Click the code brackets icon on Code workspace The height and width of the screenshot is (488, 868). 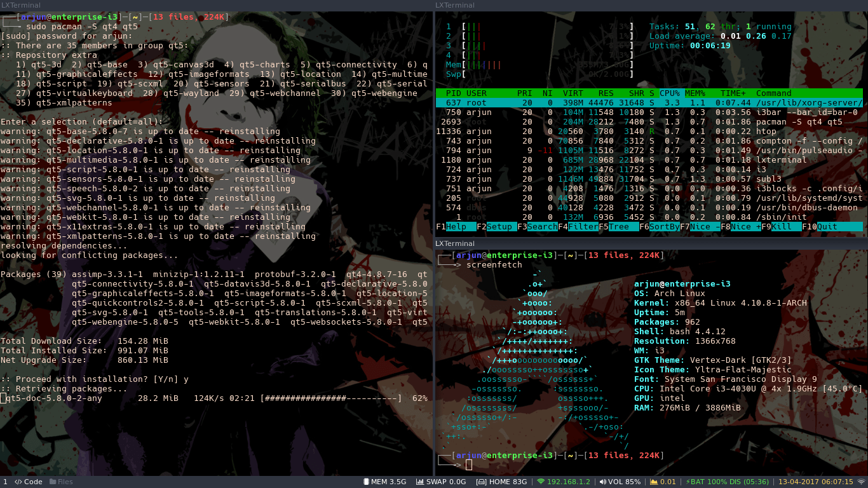[x=18, y=482]
